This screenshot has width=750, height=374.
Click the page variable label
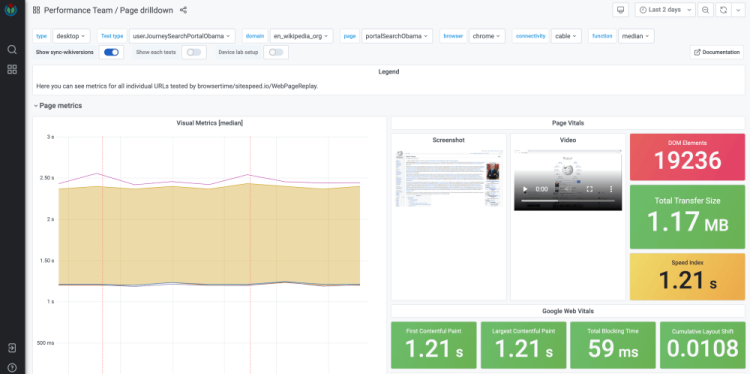point(350,36)
